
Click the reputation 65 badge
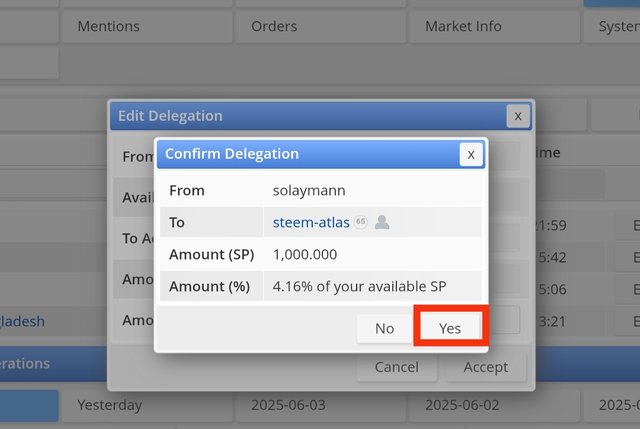coord(360,222)
